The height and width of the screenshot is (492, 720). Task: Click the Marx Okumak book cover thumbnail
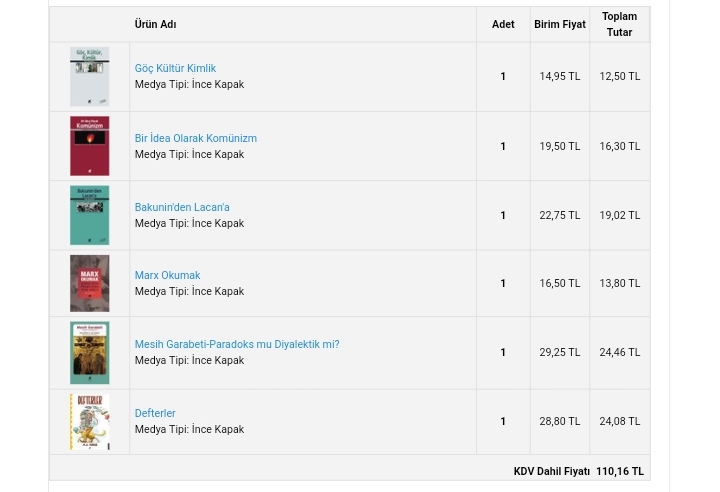tap(89, 283)
